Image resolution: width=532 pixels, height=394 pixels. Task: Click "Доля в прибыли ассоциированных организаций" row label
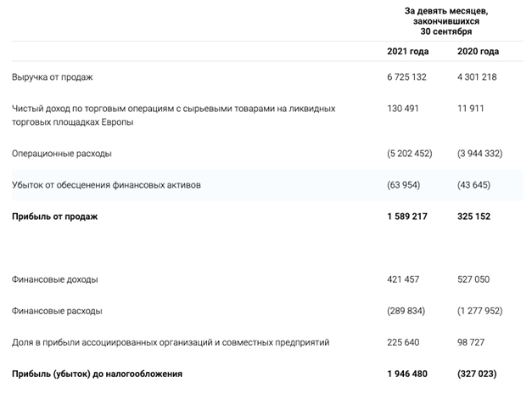pyautogui.click(x=170, y=342)
